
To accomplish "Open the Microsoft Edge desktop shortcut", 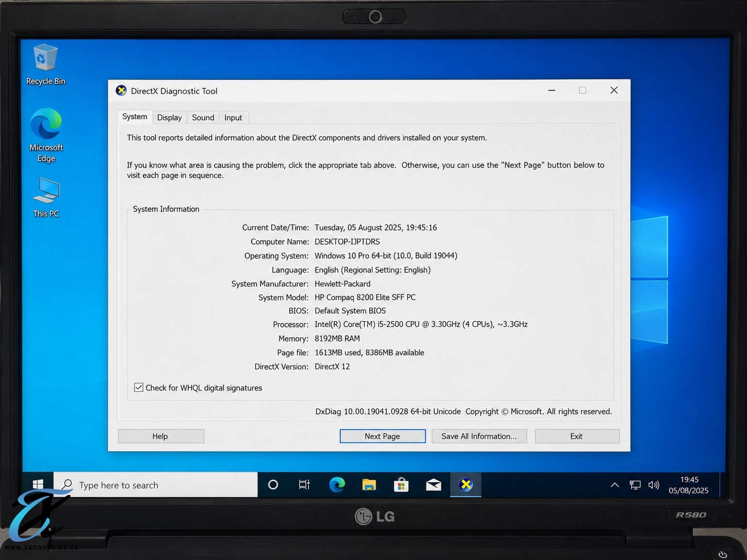I will pyautogui.click(x=46, y=136).
